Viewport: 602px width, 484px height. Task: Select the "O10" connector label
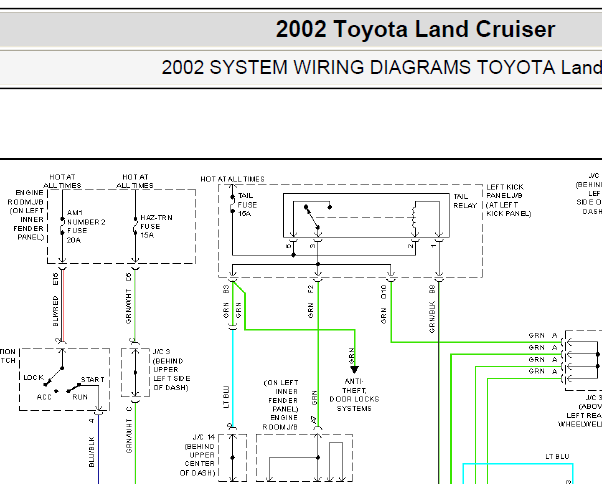tap(383, 292)
